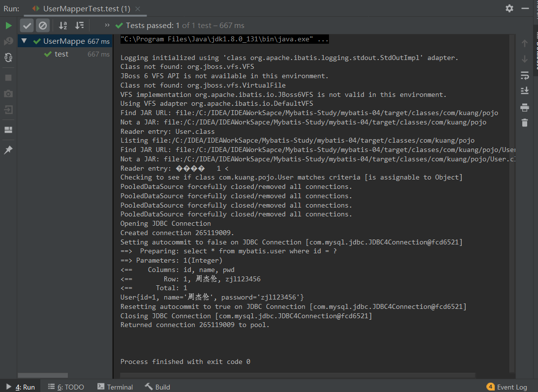
Task: Open the 6: TODO tool window tab
Action: coord(66,387)
